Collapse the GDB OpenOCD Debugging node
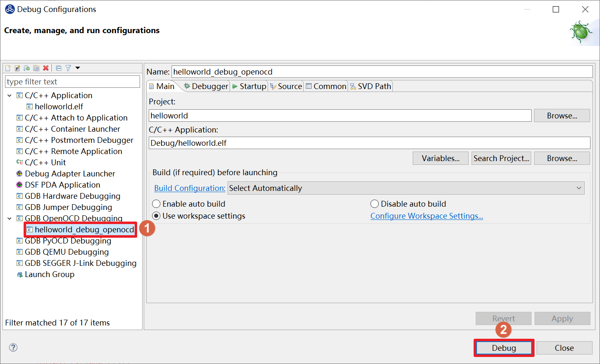Image resolution: width=600 pixels, height=364 pixels. (x=10, y=218)
